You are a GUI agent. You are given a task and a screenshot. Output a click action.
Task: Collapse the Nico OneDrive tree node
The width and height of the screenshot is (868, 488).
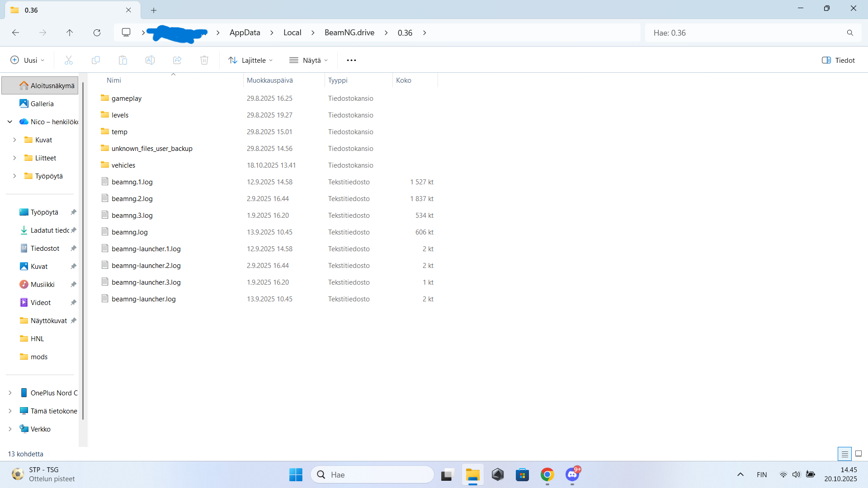tap(10, 122)
